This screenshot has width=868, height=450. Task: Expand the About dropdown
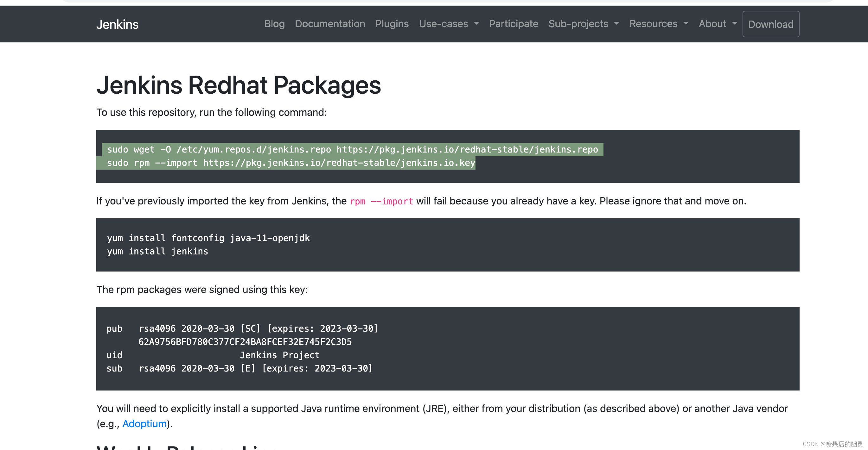[x=718, y=23]
